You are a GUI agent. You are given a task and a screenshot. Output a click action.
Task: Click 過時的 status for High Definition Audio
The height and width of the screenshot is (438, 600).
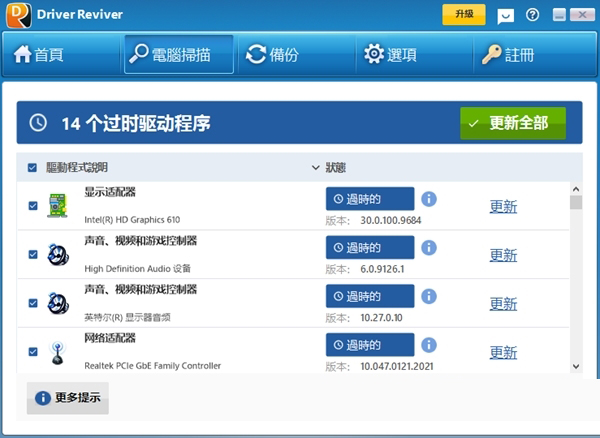[x=370, y=247]
